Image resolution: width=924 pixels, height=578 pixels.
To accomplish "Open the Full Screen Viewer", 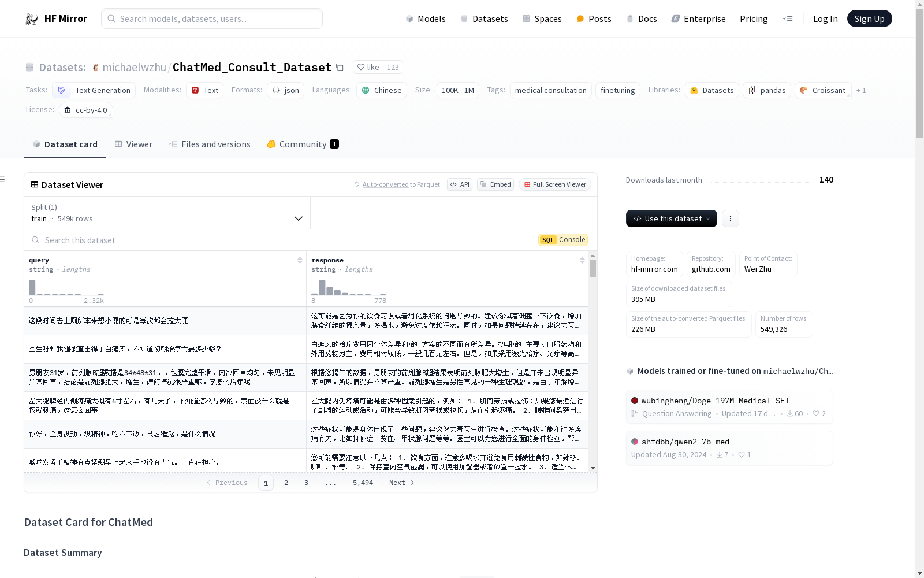I will point(555,184).
